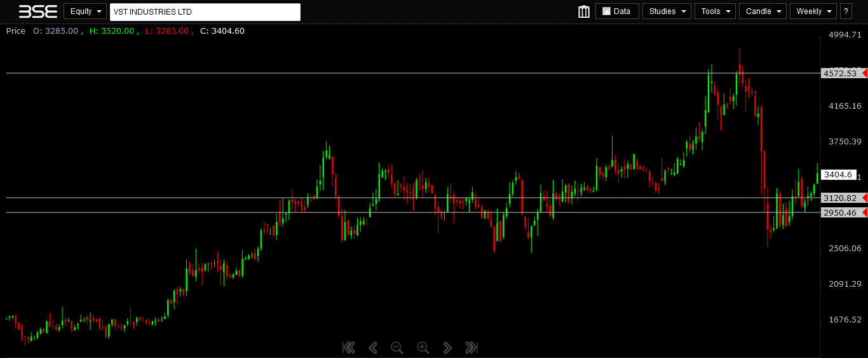Zoom in the chart
Screen dimensions: 868x358
coord(423,347)
